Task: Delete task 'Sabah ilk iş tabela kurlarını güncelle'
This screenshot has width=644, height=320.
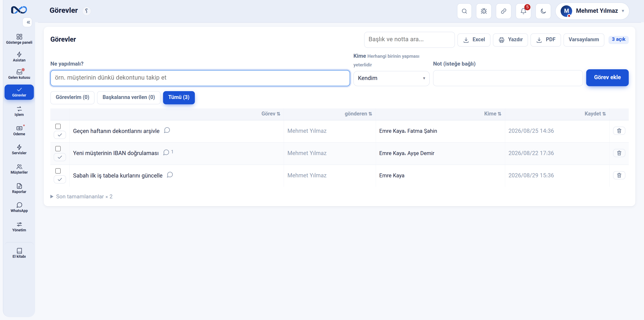Action: (619, 175)
